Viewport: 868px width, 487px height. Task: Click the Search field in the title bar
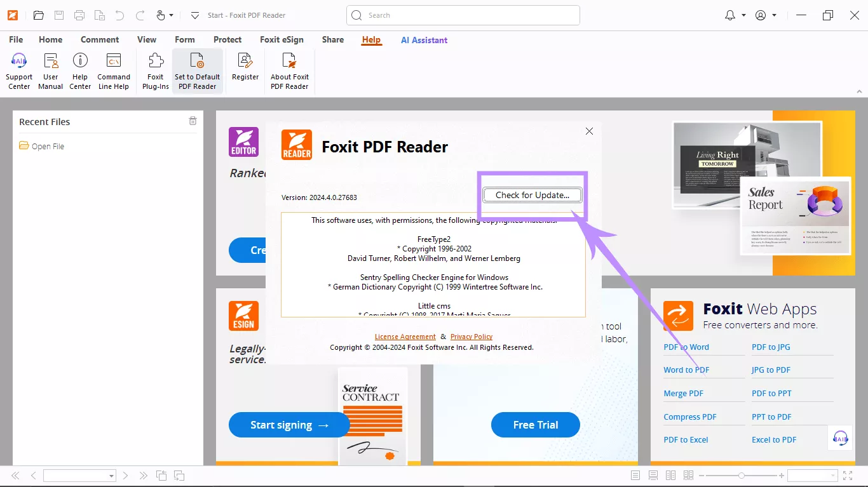[463, 15]
